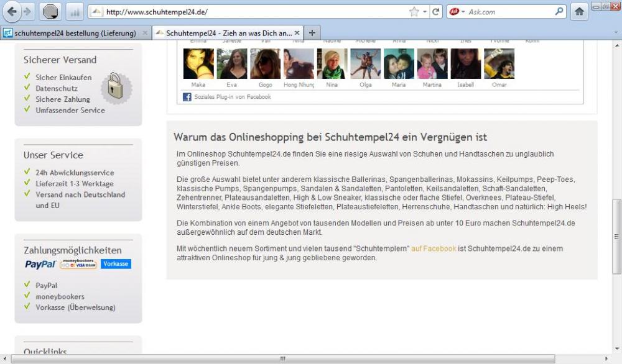Open Hong Nhung's profile picture
622x364 pixels.
(299, 63)
